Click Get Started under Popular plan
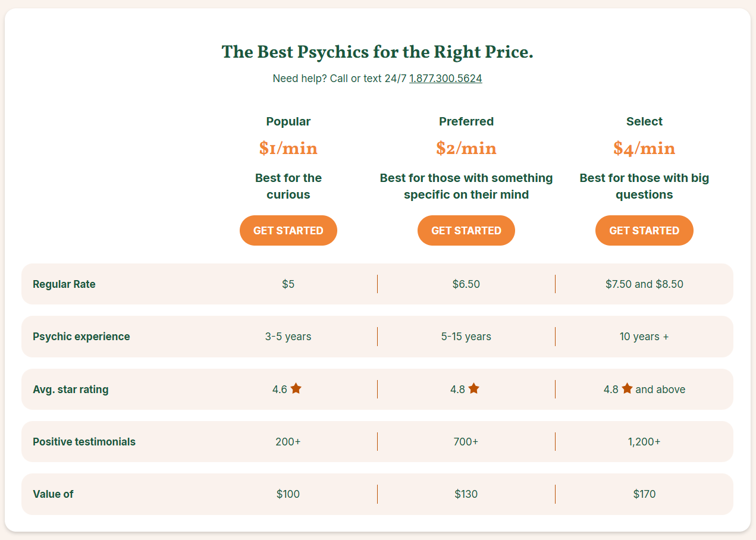756x540 pixels. point(288,231)
